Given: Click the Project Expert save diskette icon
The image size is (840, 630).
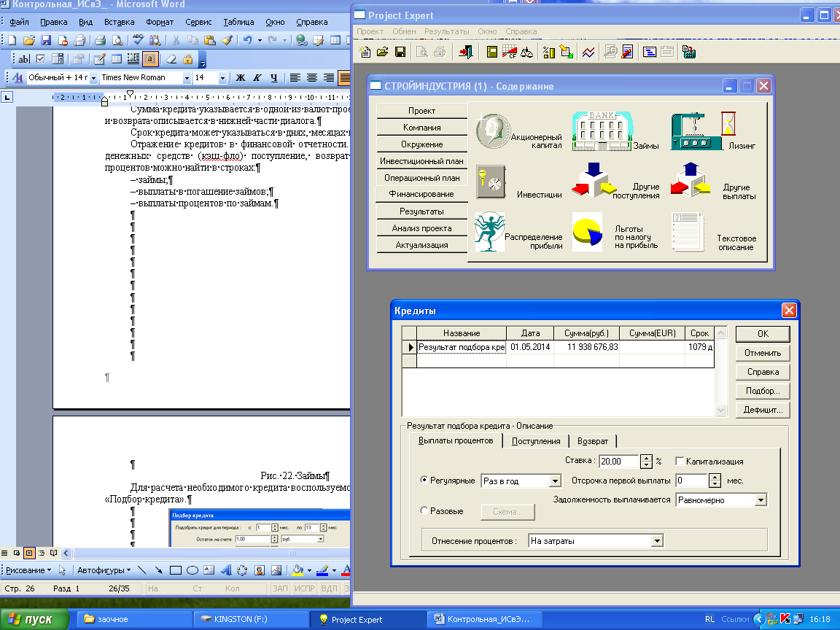Looking at the screenshot, I should pos(400,52).
